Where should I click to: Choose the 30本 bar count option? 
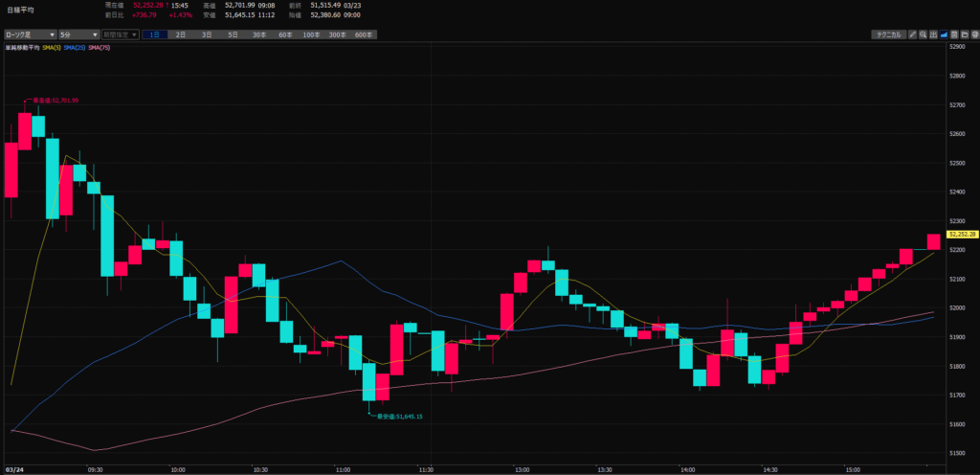tap(259, 34)
